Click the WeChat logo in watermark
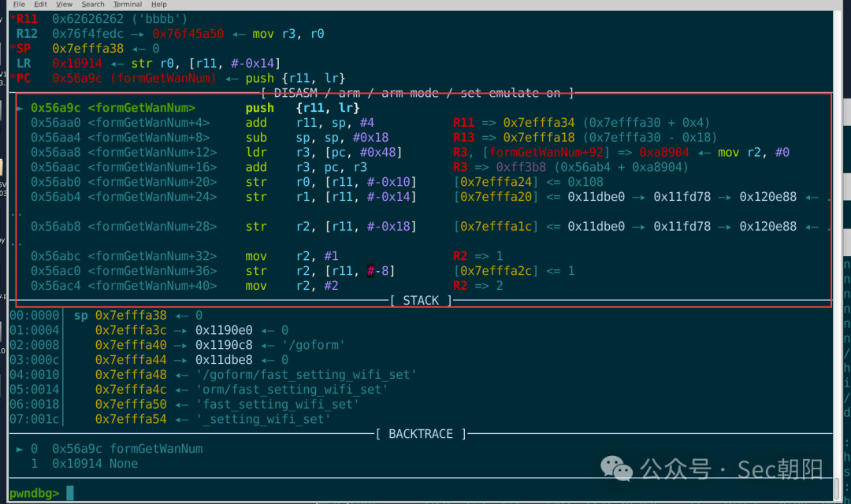The image size is (851, 504). pyautogui.click(x=616, y=469)
